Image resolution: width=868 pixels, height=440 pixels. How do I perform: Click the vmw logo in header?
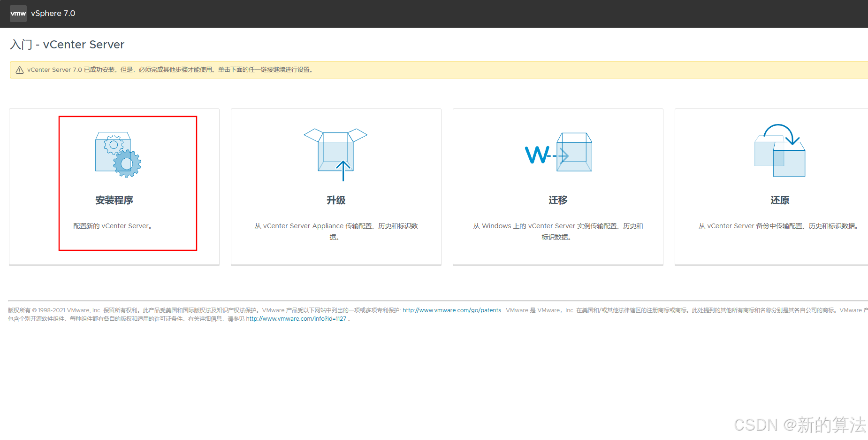click(18, 14)
